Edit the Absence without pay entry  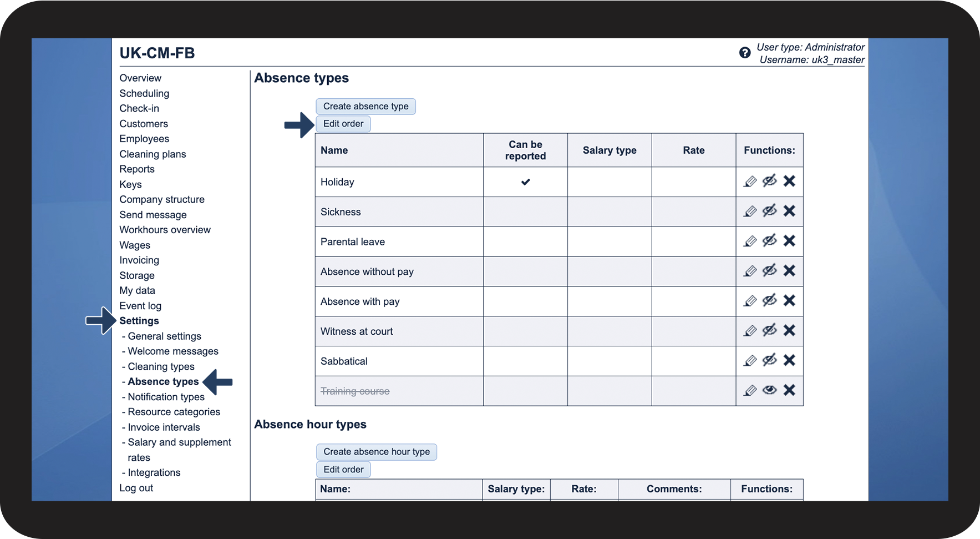pos(750,271)
